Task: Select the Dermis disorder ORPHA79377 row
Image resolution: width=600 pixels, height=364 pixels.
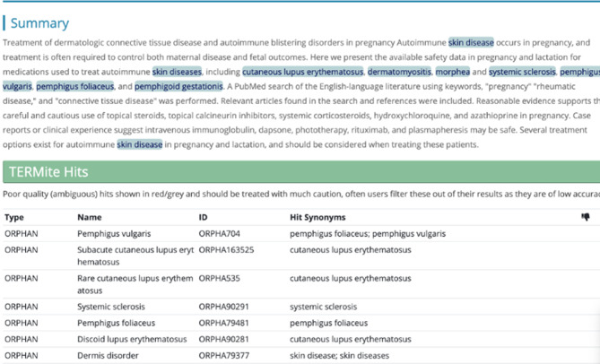Action: 301,356
